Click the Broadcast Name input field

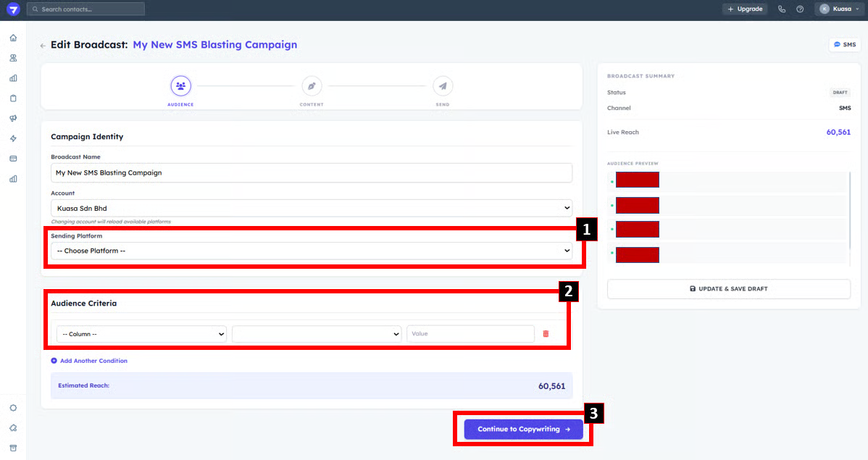coord(311,172)
